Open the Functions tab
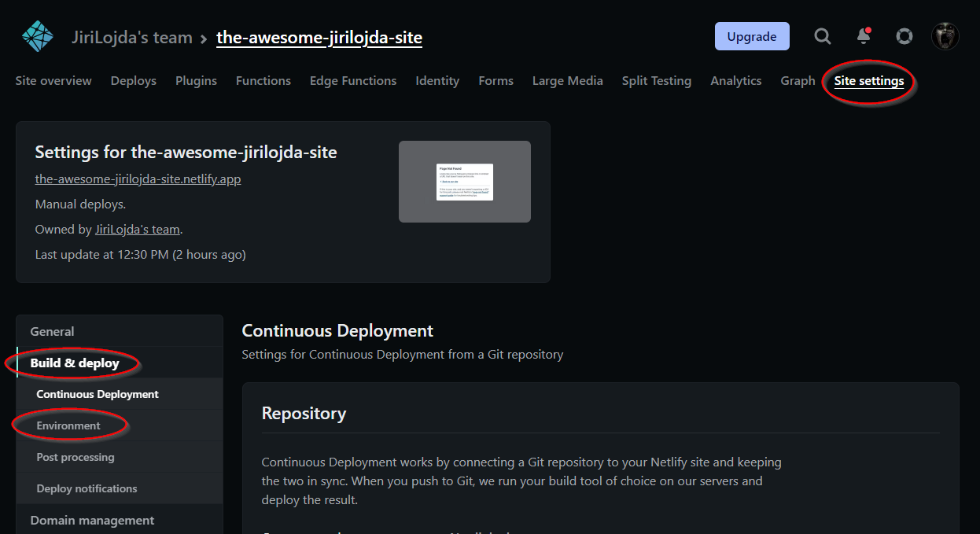Screen dimensions: 980x534 pos(263,80)
